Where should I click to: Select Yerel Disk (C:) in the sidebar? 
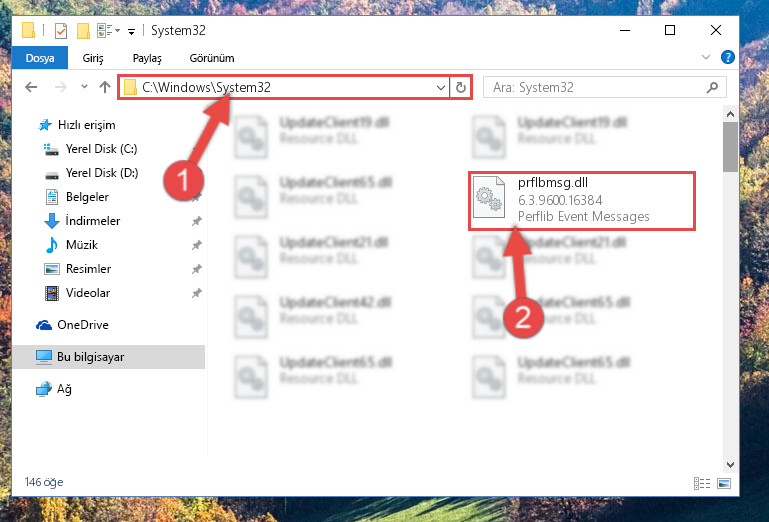pyautogui.click(x=102, y=149)
